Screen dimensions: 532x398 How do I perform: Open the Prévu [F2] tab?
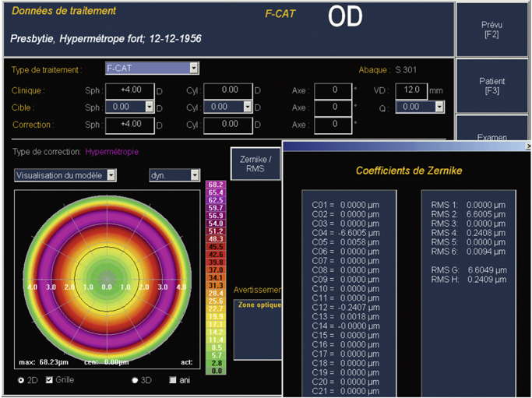click(x=491, y=30)
